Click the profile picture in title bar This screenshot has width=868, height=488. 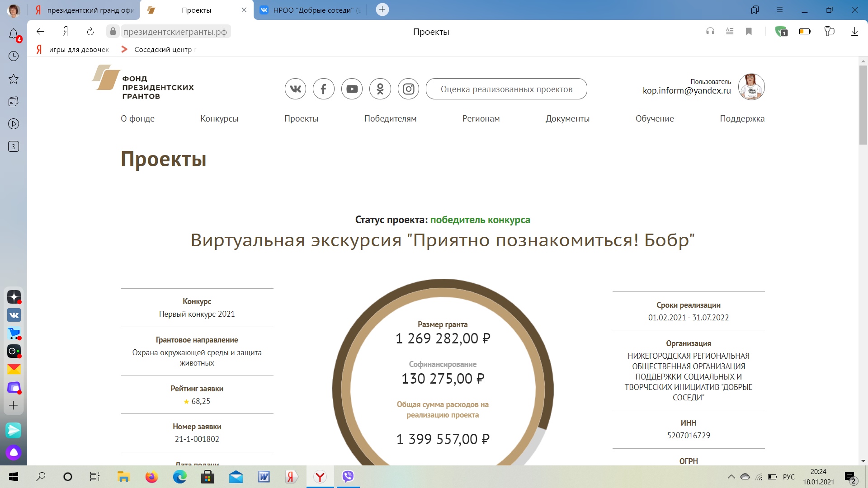click(14, 10)
